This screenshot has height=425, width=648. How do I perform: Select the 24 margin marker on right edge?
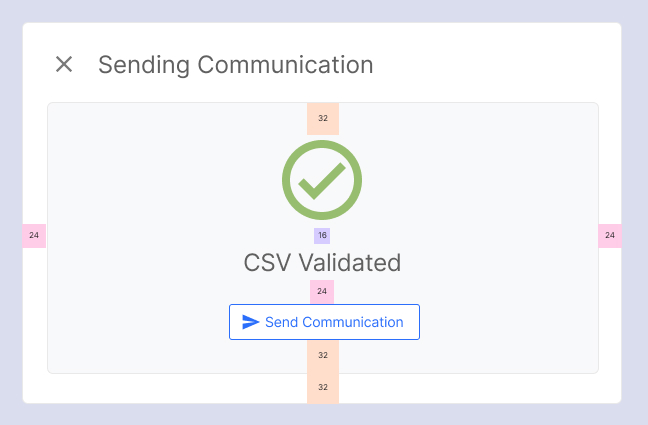pos(610,236)
